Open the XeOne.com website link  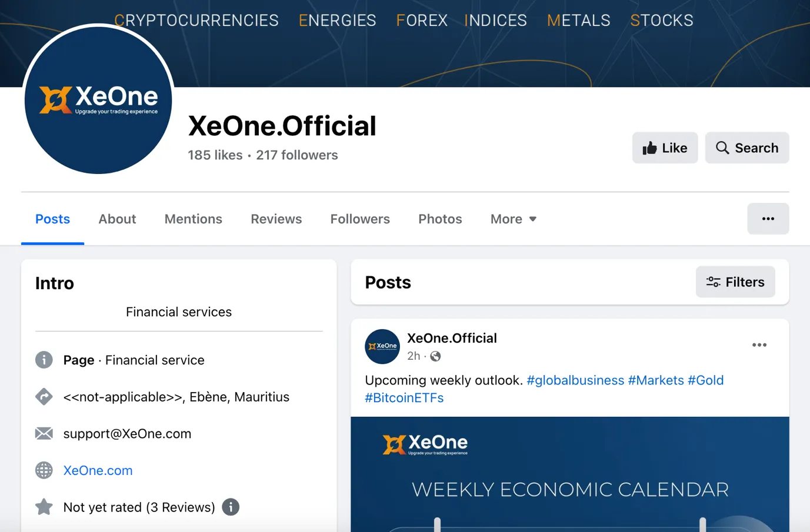coord(98,470)
